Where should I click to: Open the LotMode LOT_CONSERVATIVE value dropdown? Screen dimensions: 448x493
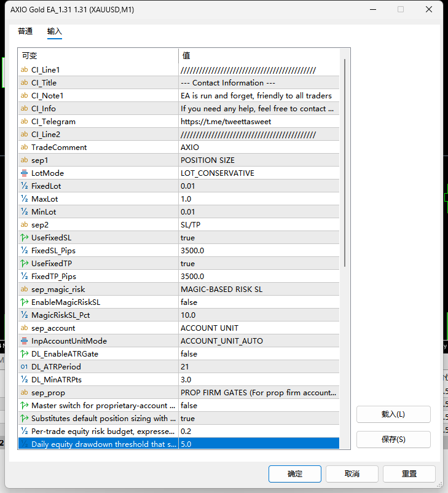point(259,173)
